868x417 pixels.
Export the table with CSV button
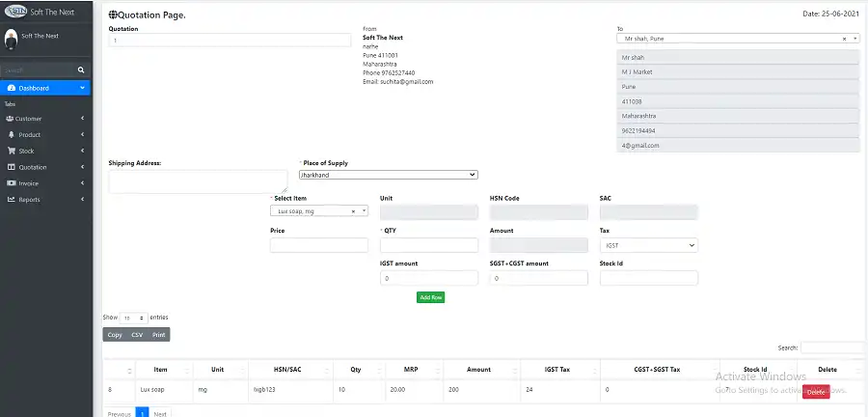tap(137, 335)
